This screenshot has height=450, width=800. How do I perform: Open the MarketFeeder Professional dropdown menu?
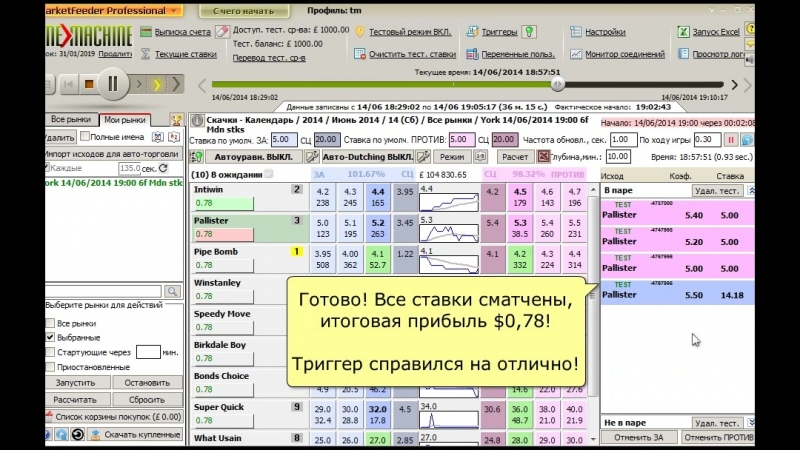click(x=174, y=11)
